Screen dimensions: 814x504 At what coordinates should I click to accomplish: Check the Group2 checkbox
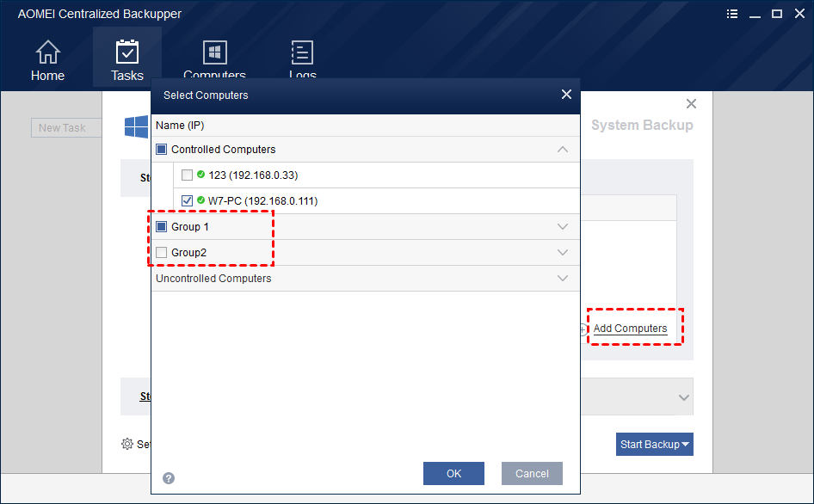click(x=162, y=253)
